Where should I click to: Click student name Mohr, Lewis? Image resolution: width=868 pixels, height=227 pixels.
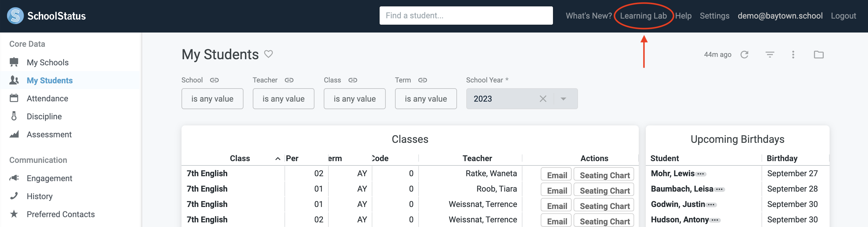(x=672, y=174)
